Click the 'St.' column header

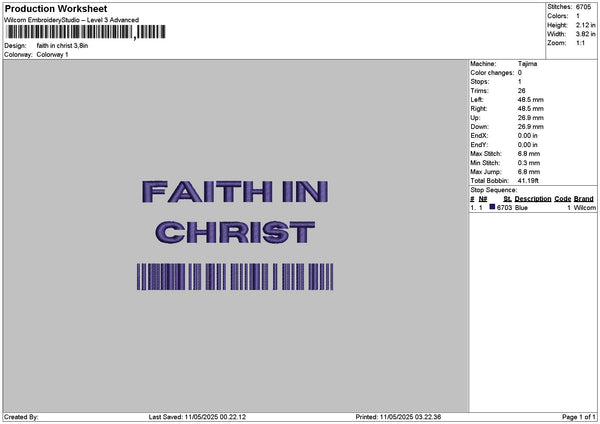[507, 199]
